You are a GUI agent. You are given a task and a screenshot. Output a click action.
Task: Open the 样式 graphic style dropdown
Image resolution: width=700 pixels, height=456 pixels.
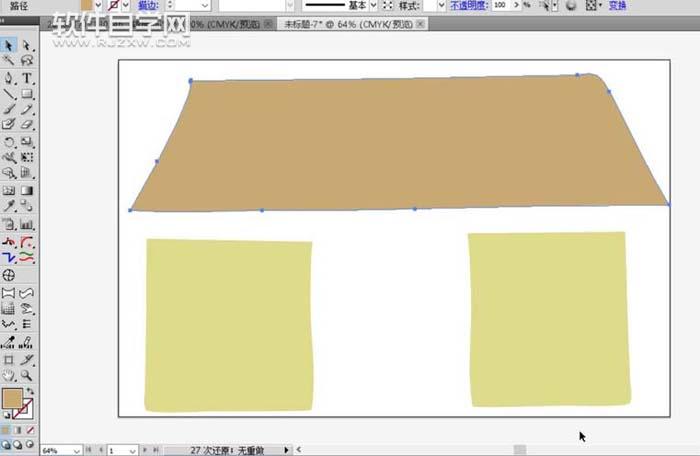441,5
